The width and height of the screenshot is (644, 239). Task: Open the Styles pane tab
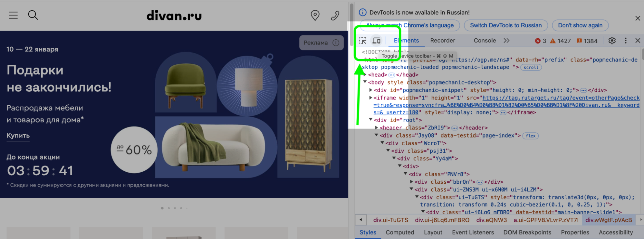pos(368,233)
